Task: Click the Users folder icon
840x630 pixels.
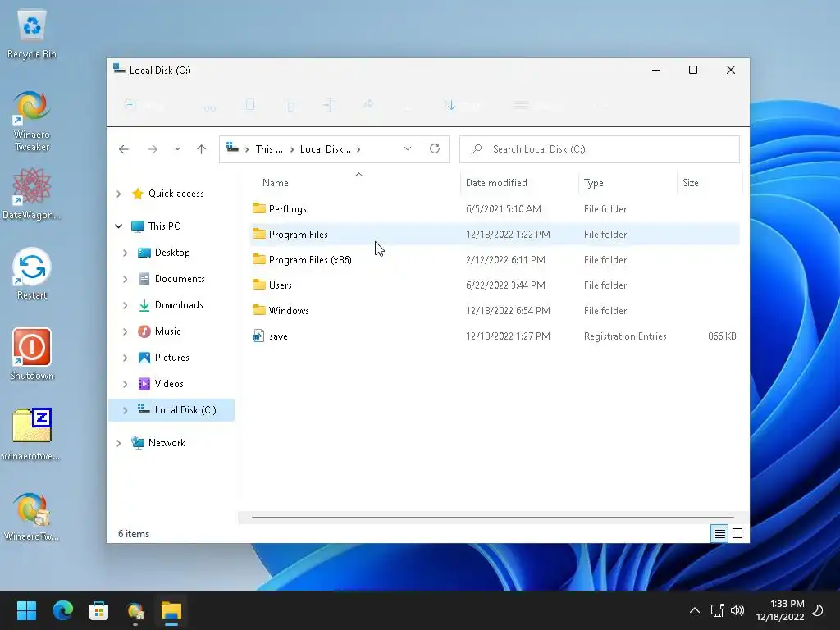Action: point(259,285)
